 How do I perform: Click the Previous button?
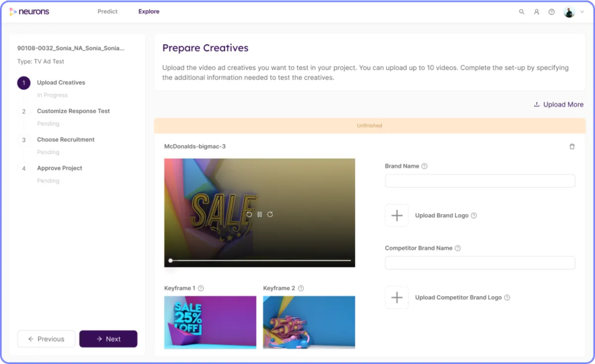coord(46,339)
